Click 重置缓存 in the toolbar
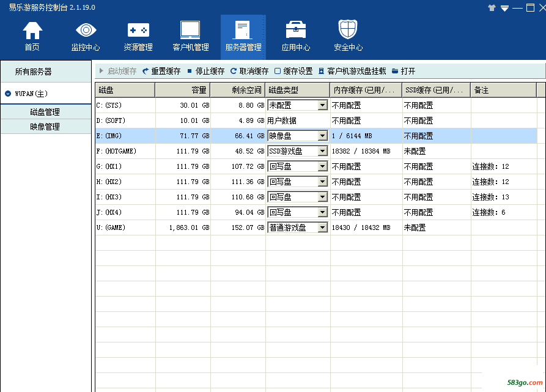The width and height of the screenshot is (546, 392). (x=161, y=71)
